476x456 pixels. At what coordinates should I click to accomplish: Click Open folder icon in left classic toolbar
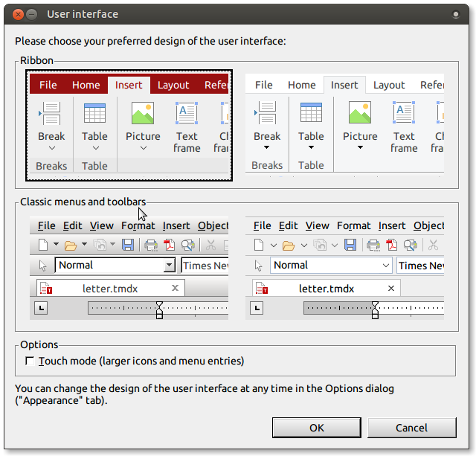click(71, 245)
